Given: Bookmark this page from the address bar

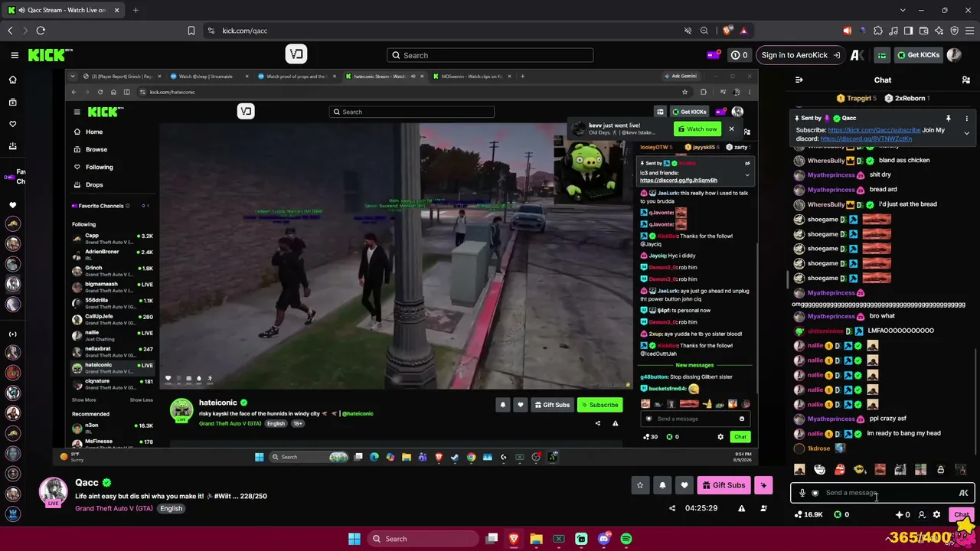Looking at the screenshot, I should click(x=191, y=31).
